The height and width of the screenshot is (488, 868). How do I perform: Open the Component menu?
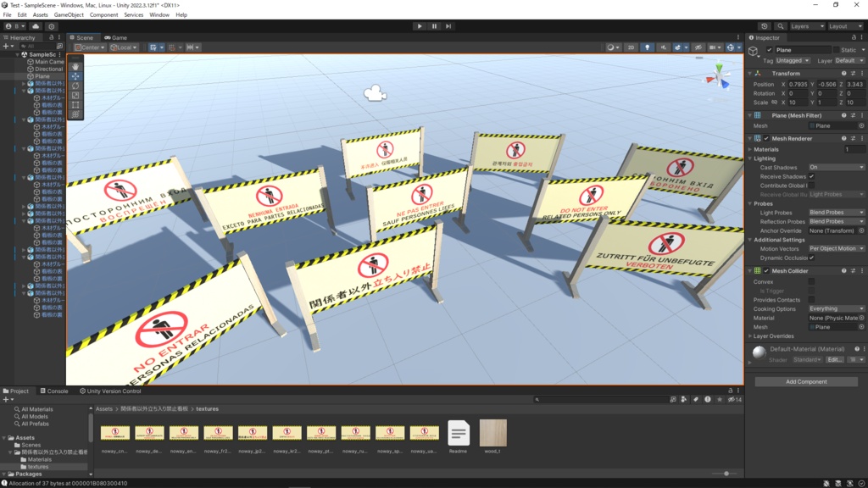[x=103, y=15]
